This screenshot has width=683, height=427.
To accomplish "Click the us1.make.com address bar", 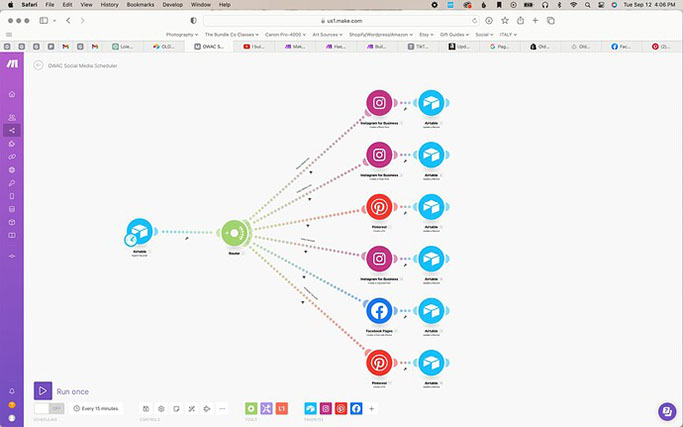I will coord(342,20).
